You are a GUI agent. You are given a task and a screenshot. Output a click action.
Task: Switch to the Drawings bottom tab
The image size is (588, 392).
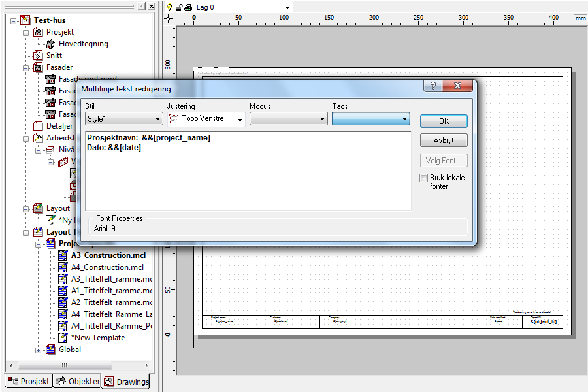click(126, 382)
